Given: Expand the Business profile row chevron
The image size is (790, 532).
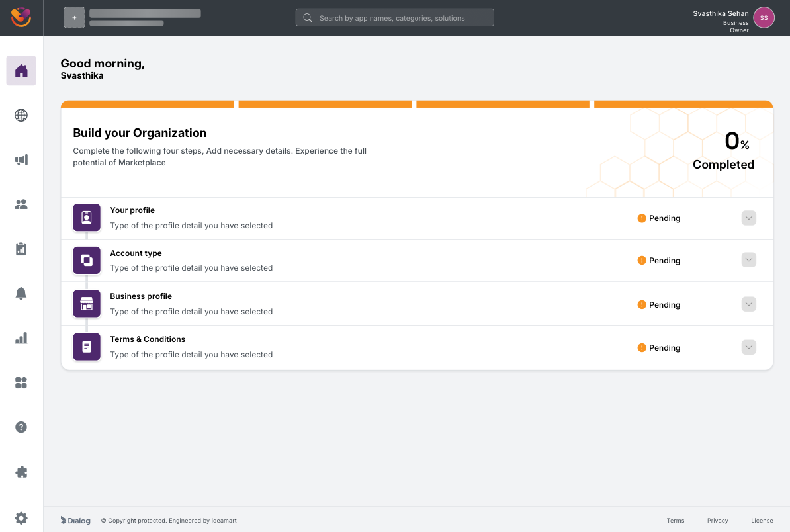Looking at the screenshot, I should click(x=749, y=304).
